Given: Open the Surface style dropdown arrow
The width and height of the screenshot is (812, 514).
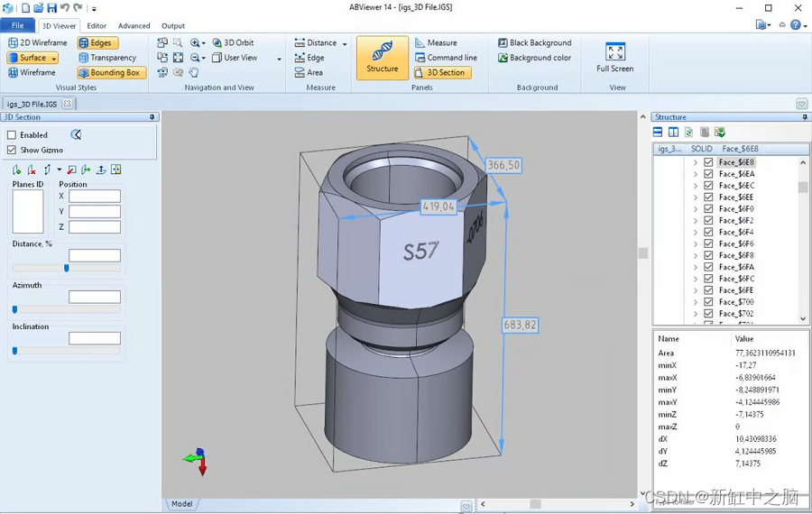Looking at the screenshot, I should tap(54, 58).
